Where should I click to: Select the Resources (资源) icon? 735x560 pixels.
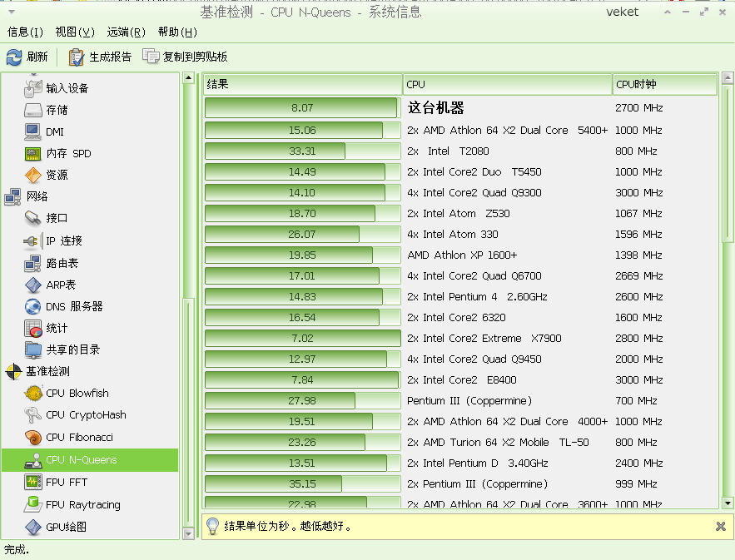point(32,175)
